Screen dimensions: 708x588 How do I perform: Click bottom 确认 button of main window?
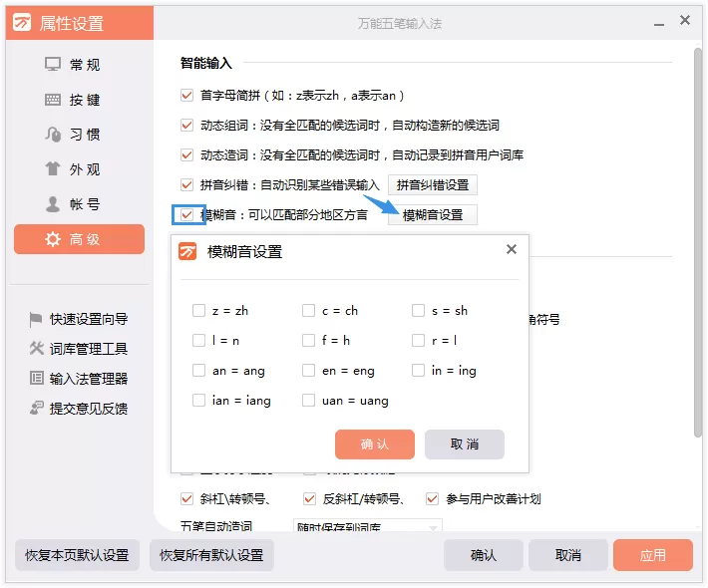(x=484, y=555)
